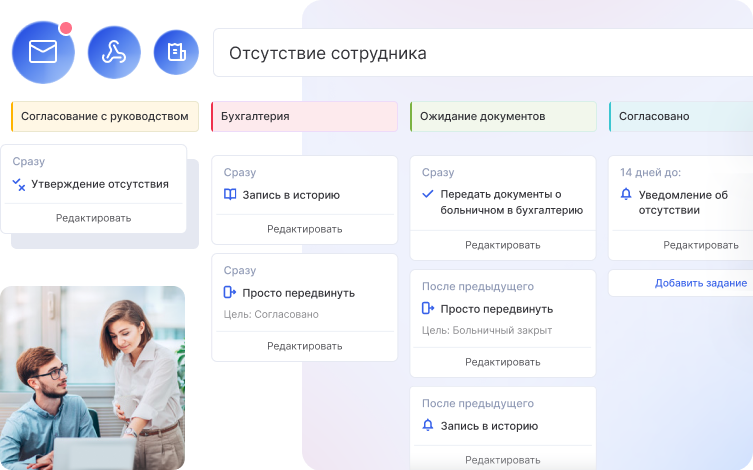The image size is (753, 470).
Task: Edit the Утверждение отсутствия task
Action: (93, 218)
